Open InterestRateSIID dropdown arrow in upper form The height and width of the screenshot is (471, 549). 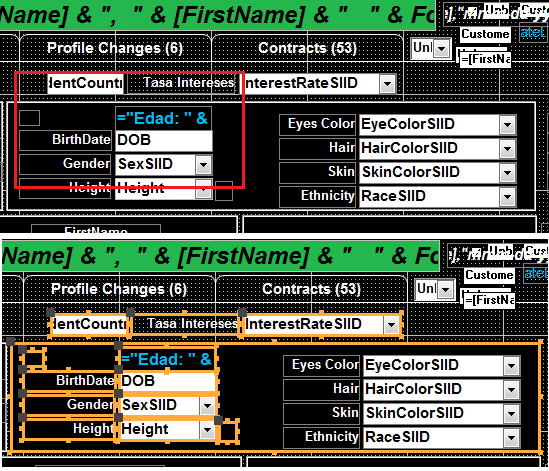point(388,84)
